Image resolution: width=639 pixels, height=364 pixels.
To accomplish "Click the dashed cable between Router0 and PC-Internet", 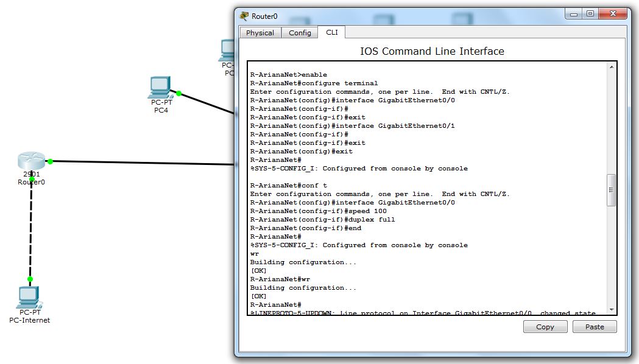I will (29, 231).
